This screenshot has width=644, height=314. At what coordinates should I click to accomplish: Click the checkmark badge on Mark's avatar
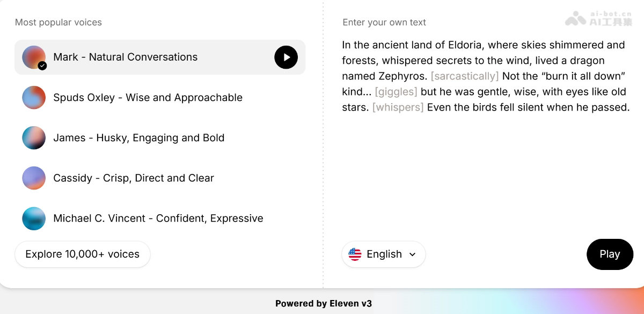[42, 66]
